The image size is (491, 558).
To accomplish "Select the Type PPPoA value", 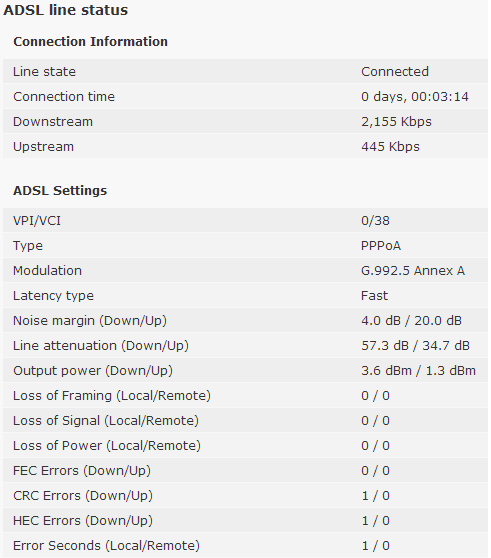I will 381,246.
